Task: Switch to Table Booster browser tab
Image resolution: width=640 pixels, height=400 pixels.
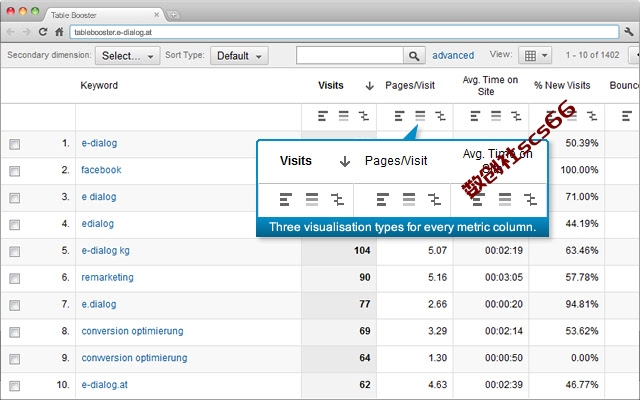Action: point(104,15)
